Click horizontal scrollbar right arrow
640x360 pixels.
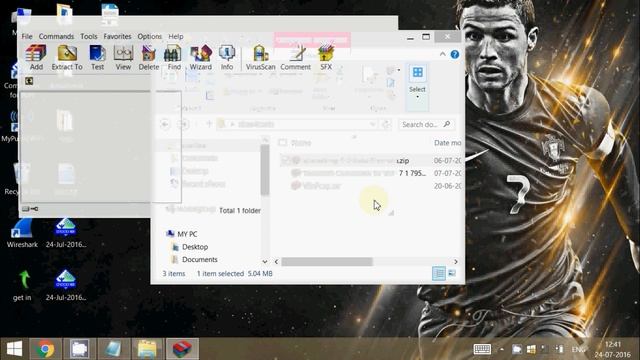[456, 262]
